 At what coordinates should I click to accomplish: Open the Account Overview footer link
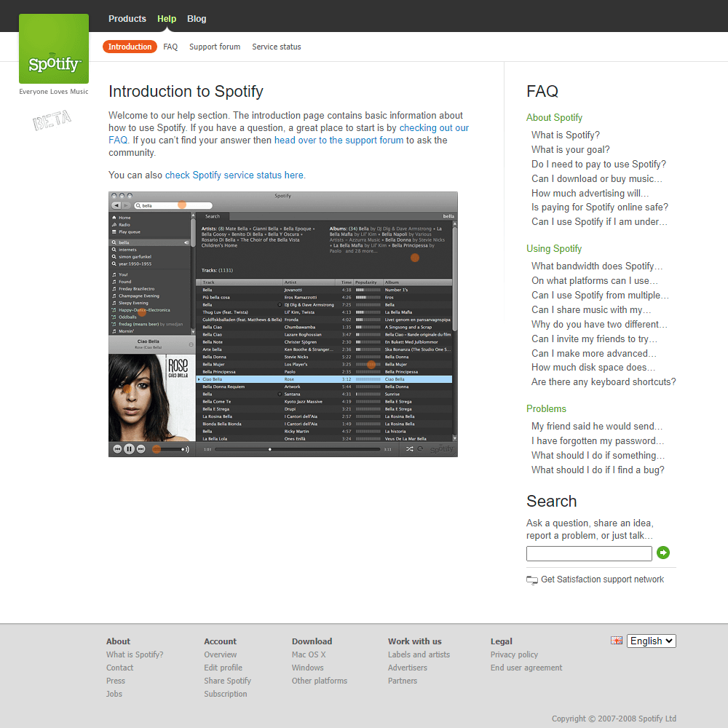coord(221,654)
